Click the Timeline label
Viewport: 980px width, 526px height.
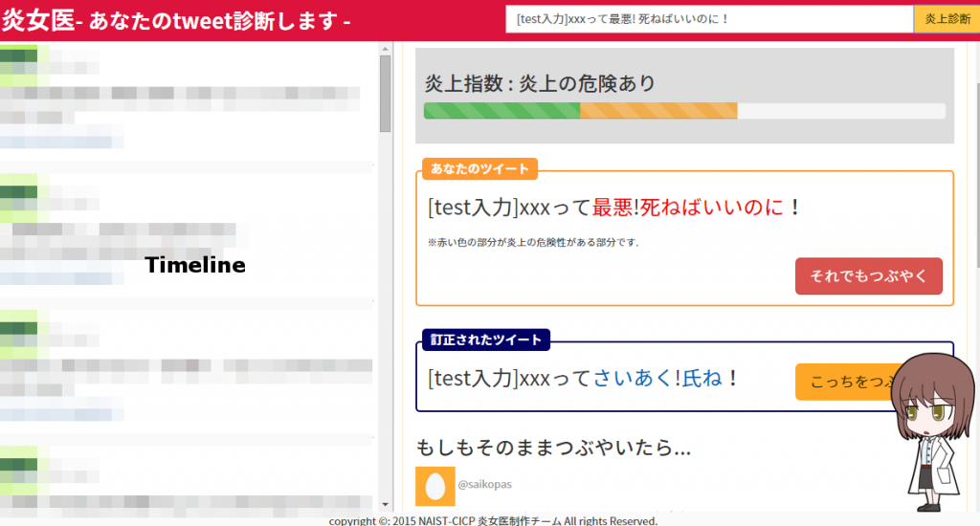(195, 265)
